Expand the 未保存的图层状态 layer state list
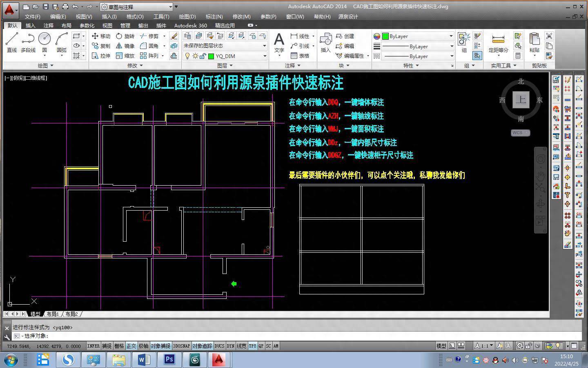Viewport: 588px width, 368px height. 264,46
